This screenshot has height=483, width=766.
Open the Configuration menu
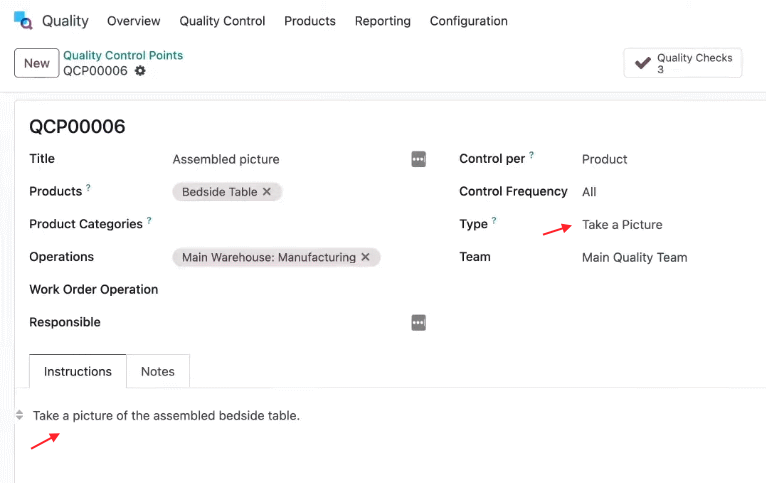click(468, 21)
